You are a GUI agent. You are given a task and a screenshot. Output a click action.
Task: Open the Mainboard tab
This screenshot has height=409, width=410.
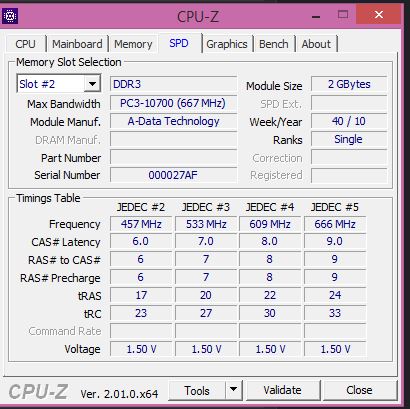(x=77, y=44)
